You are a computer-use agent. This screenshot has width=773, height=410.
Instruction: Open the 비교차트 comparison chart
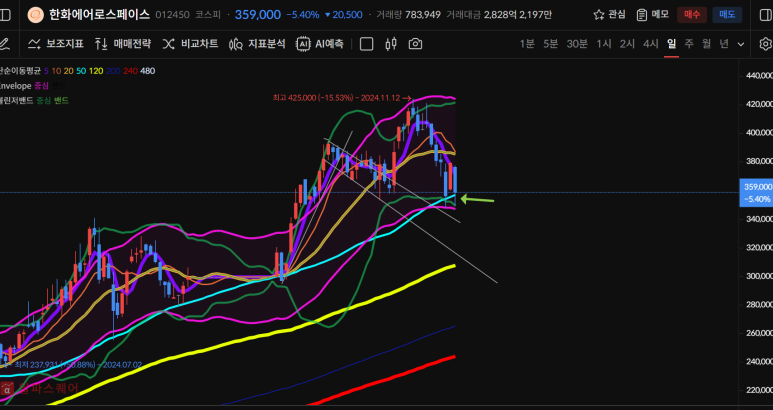[x=190, y=44]
